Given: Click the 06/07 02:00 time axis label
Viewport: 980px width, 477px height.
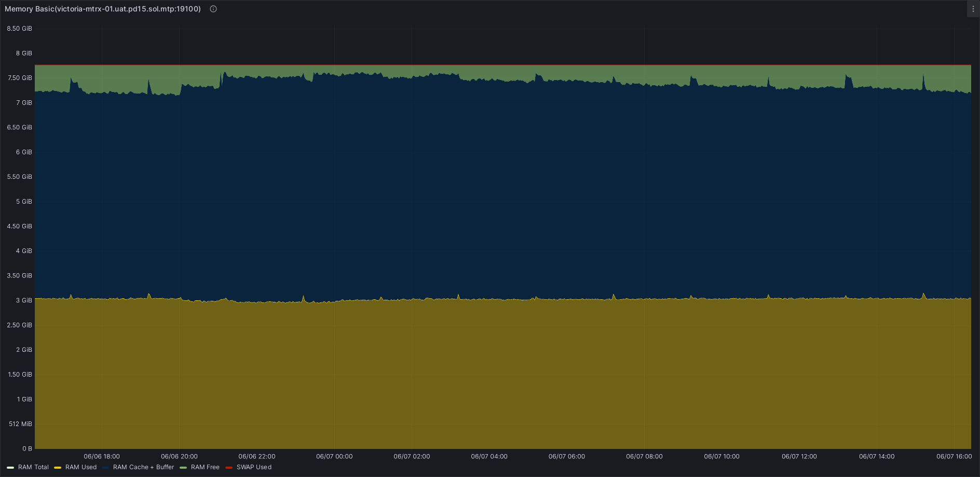Looking at the screenshot, I should tap(412, 457).
